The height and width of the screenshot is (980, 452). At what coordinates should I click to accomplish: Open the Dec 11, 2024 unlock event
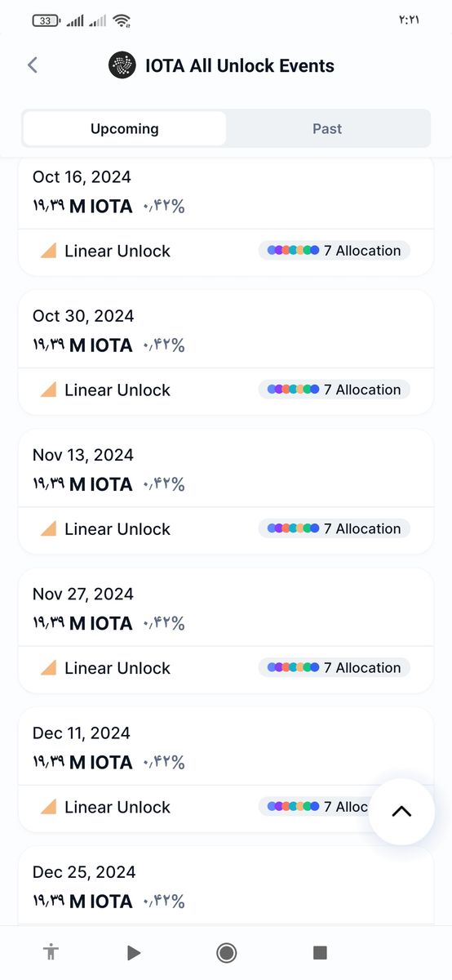(x=226, y=769)
